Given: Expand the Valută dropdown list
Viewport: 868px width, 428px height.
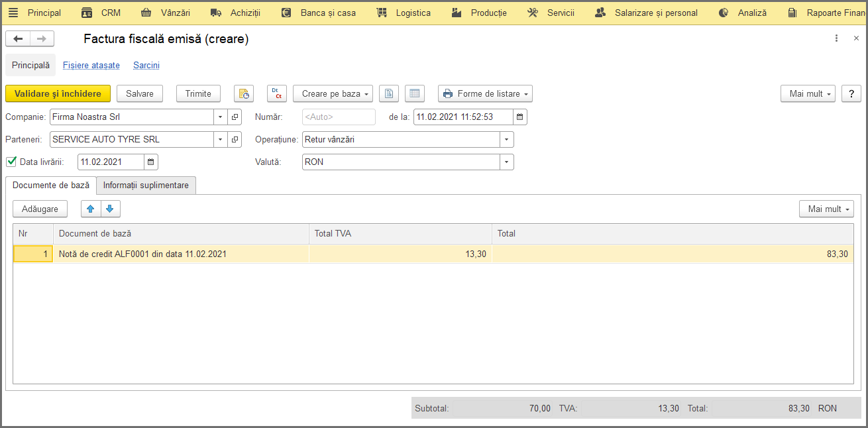Looking at the screenshot, I should click(507, 162).
